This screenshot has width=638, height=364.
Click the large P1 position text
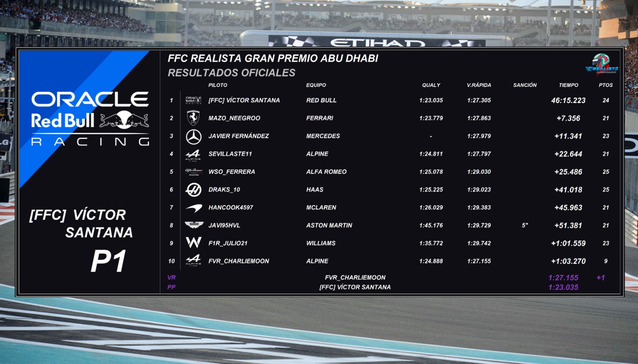click(x=108, y=261)
